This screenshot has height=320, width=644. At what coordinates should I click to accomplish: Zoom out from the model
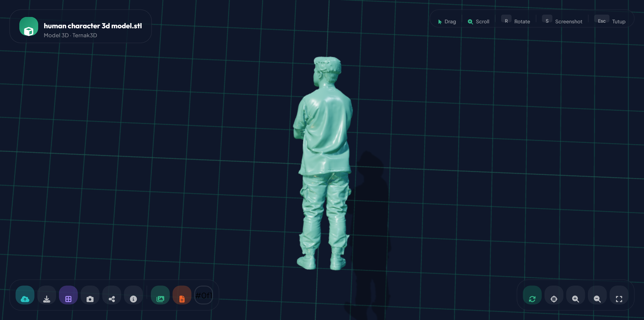(598, 295)
